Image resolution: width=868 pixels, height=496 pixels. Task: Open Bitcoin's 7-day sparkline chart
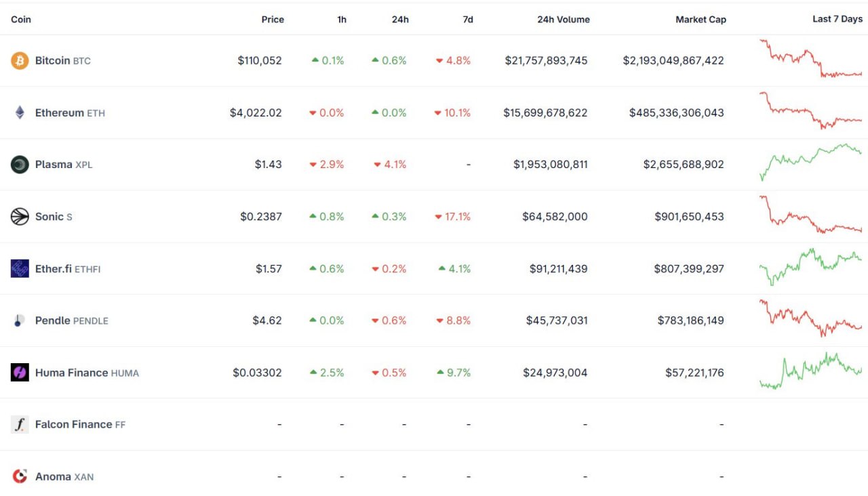(810, 60)
